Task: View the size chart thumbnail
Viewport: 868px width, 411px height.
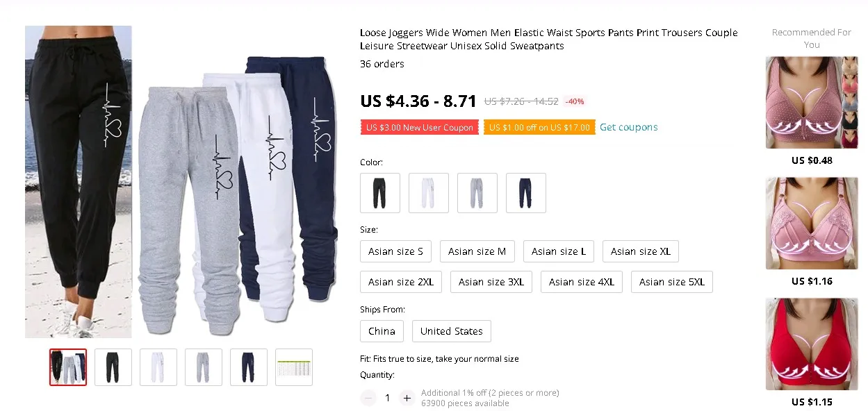Action: 294,367
